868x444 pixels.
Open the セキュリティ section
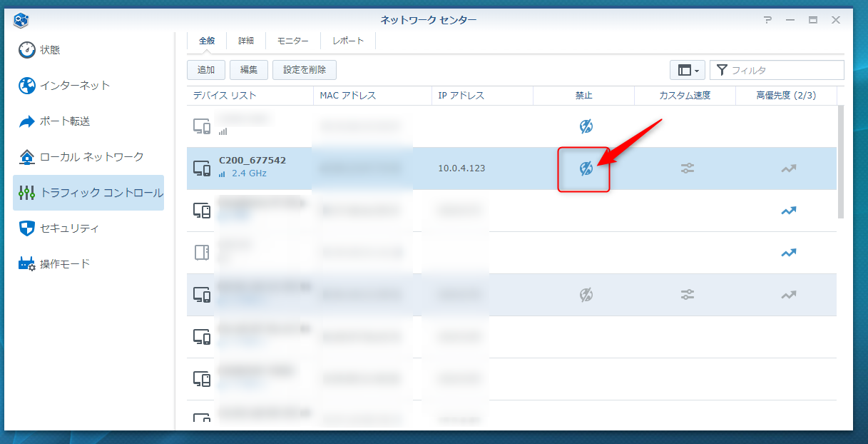pyautogui.click(x=68, y=228)
